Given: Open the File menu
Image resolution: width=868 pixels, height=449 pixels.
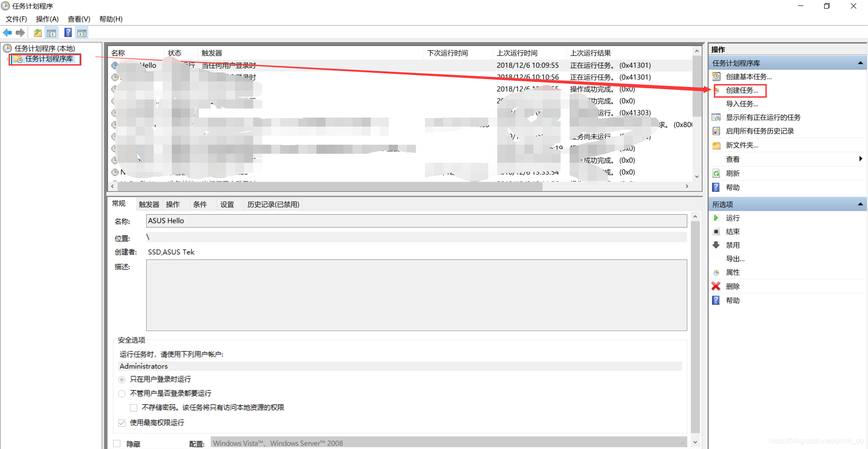Looking at the screenshot, I should click(16, 19).
